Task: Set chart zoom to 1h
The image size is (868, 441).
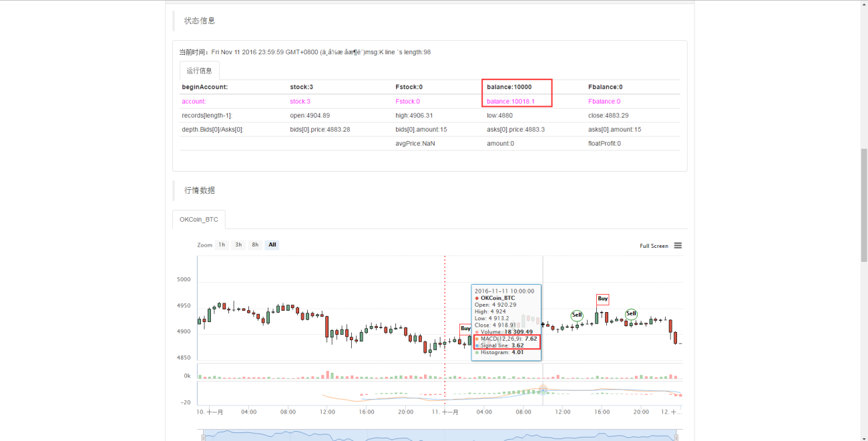Action: [x=222, y=245]
